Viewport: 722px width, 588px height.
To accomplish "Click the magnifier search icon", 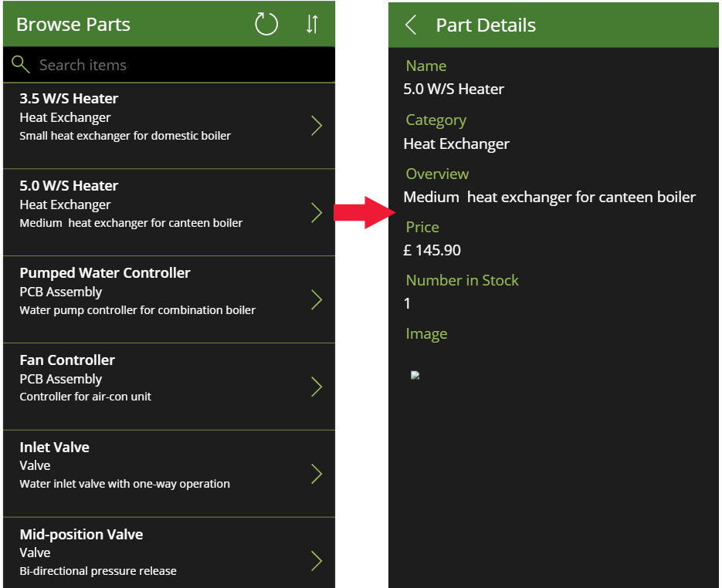I will tap(21, 64).
